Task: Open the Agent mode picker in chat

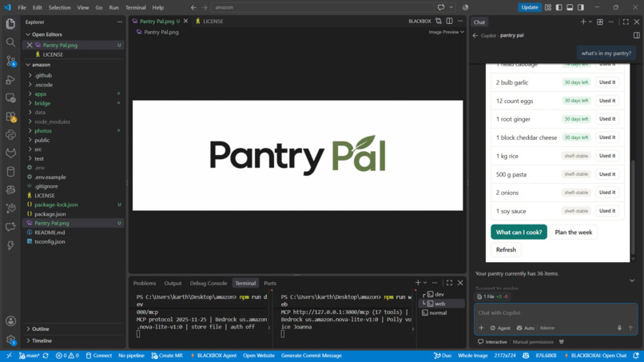Action: (500, 328)
